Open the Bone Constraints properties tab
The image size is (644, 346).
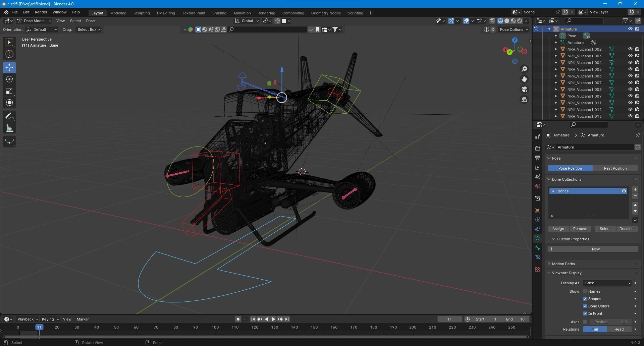(538, 257)
